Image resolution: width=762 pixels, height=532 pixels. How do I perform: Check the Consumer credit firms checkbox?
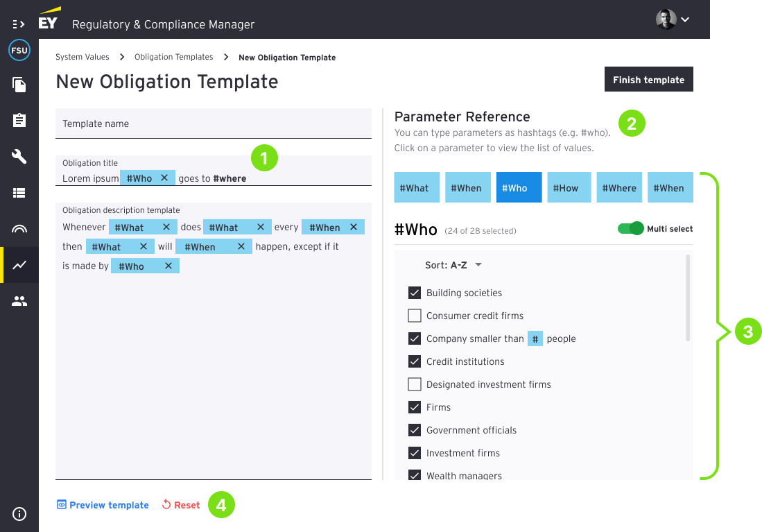point(415,316)
